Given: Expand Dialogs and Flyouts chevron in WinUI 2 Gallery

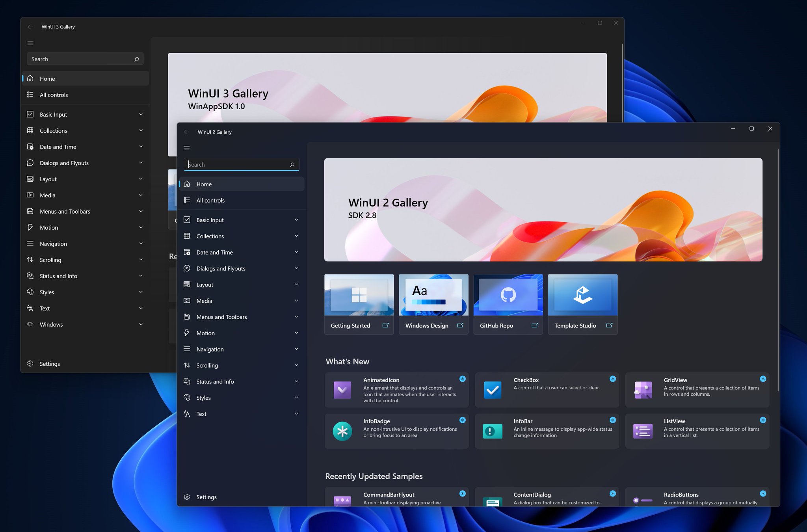Looking at the screenshot, I should point(296,268).
